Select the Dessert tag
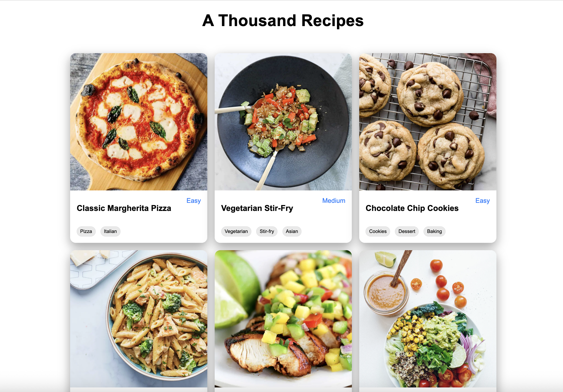The height and width of the screenshot is (392, 563). pyautogui.click(x=407, y=231)
